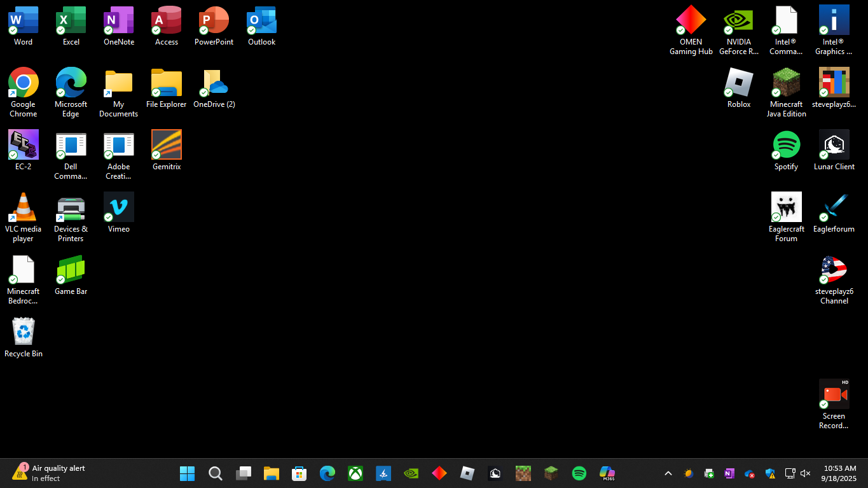Screen dimensions: 868x488
Task: Click the Gemitrix desktop icon
Action: 167,145
